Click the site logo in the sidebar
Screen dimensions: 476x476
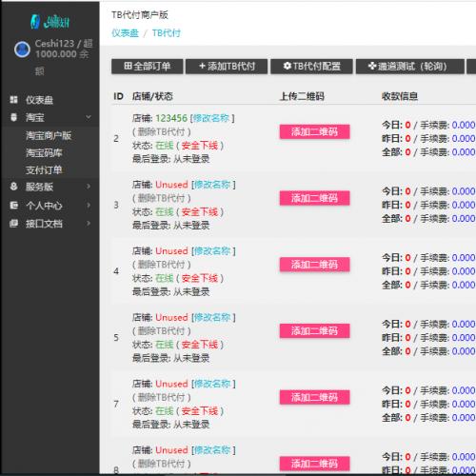point(50,21)
